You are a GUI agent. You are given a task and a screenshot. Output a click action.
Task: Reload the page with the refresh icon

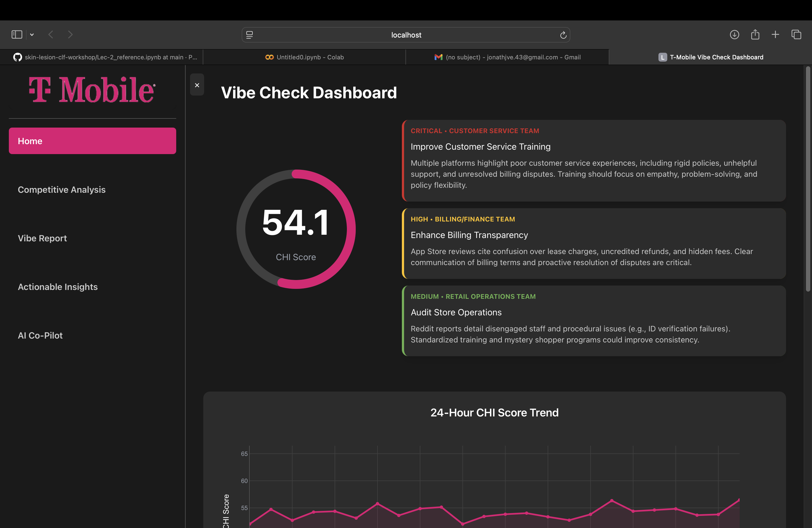(563, 35)
